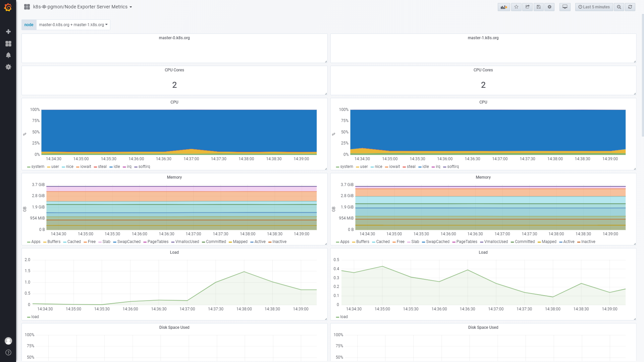The height and width of the screenshot is (362, 644).
Task: Open the Dashboards grid icon in sidebar
Action: point(8,44)
